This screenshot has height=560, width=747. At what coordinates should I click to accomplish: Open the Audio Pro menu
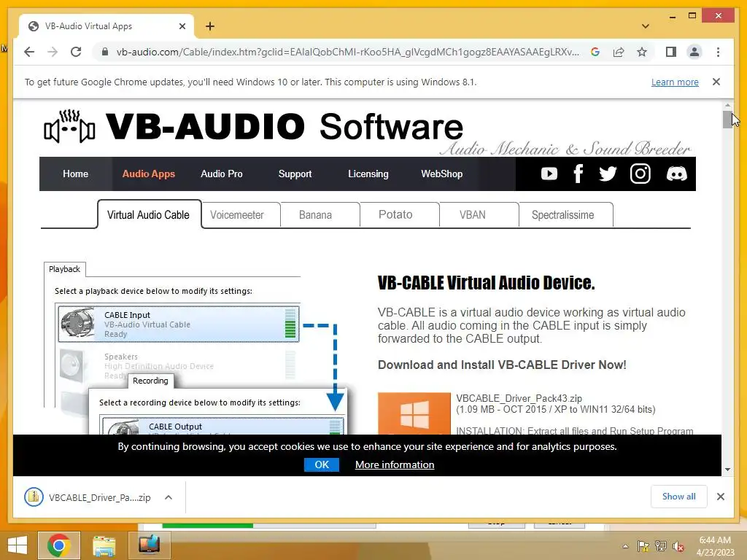(222, 174)
